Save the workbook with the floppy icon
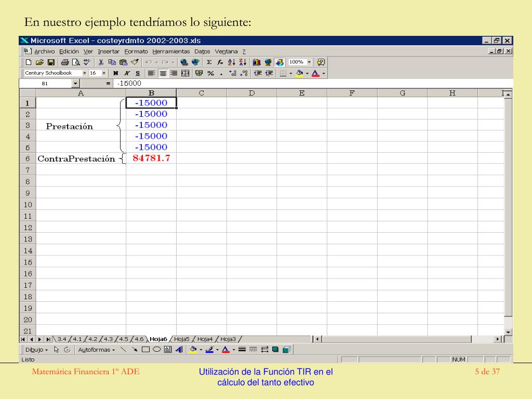Image resolution: width=532 pixels, height=399 pixels. coord(51,62)
